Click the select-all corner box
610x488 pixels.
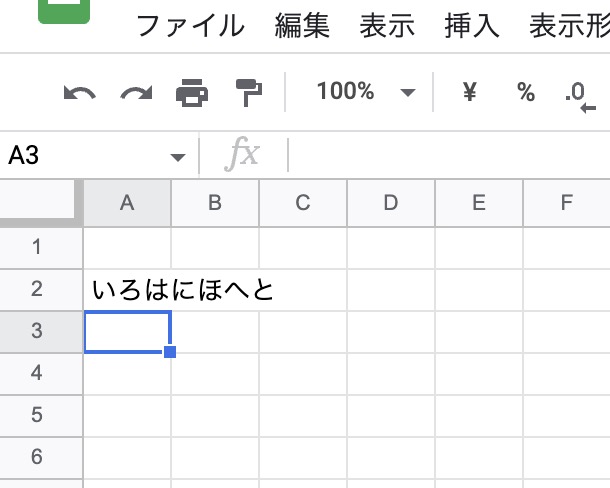[40, 203]
